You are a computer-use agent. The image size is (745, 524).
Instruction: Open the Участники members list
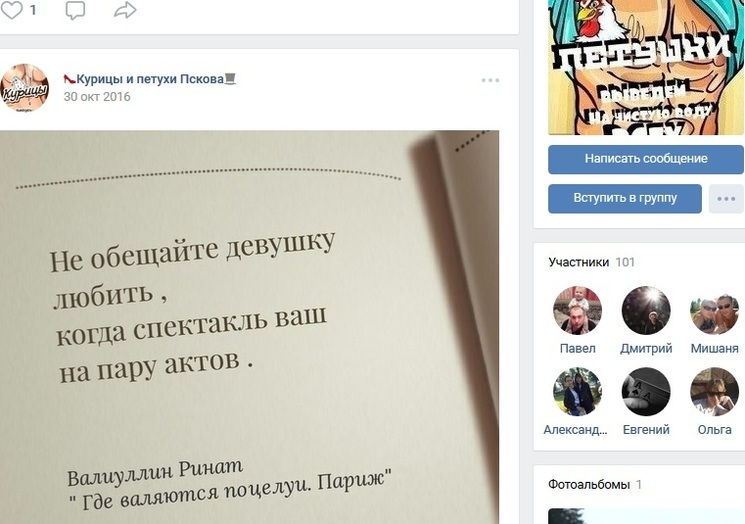coord(592,262)
